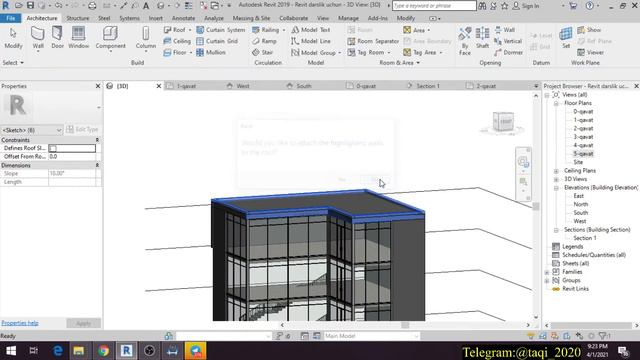Choose the Curtain Grid tool
This screenshot has height=360, width=640.
(217, 41)
